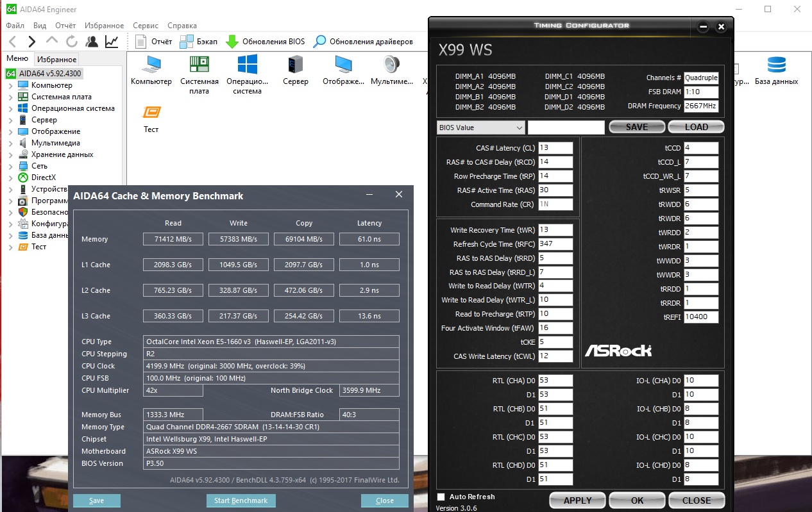
Task: Open the Мультимедиа category icon
Action: tap(392, 70)
